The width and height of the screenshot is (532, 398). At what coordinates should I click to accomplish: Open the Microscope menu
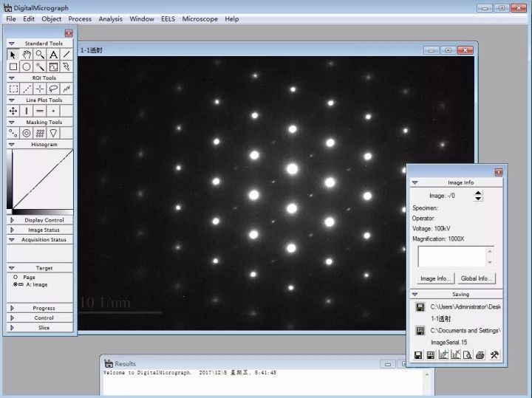pos(200,18)
